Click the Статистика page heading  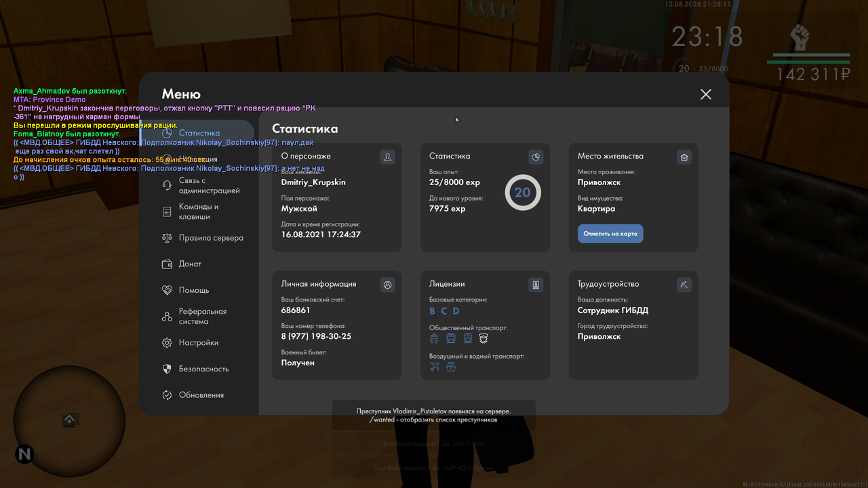pyautogui.click(x=305, y=129)
